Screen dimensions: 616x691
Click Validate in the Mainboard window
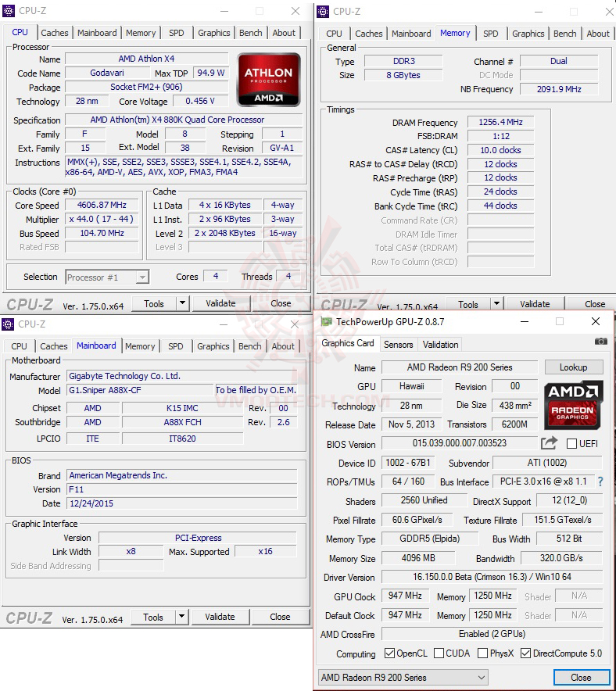220,617
